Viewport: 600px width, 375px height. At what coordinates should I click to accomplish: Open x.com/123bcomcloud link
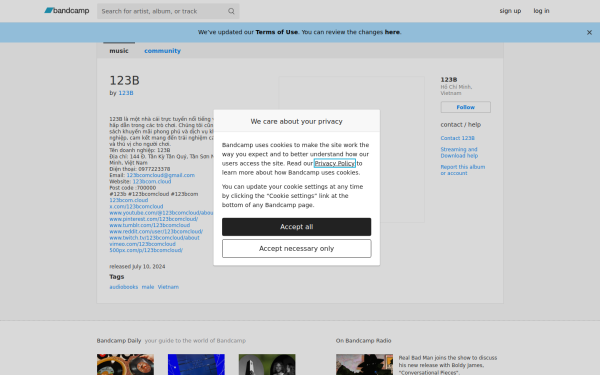point(136,206)
